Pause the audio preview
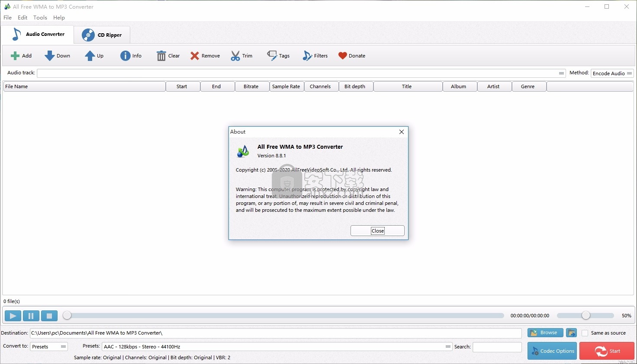The image size is (637, 364). [31, 316]
